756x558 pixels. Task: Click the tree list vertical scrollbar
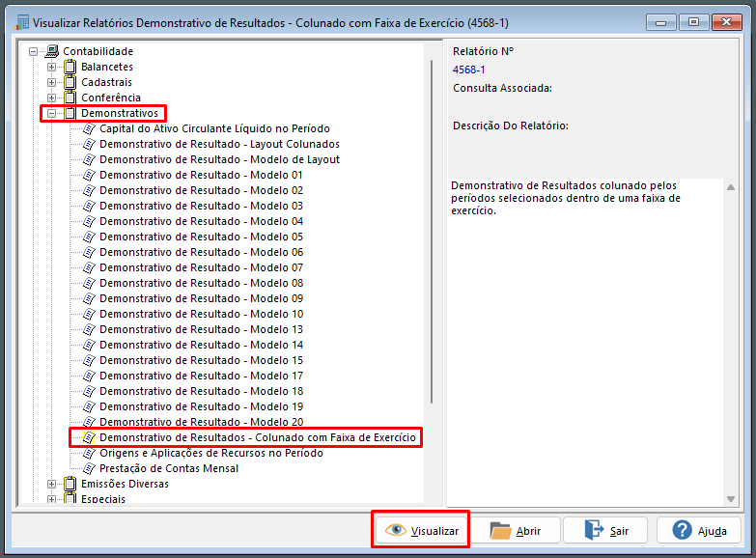point(432,232)
